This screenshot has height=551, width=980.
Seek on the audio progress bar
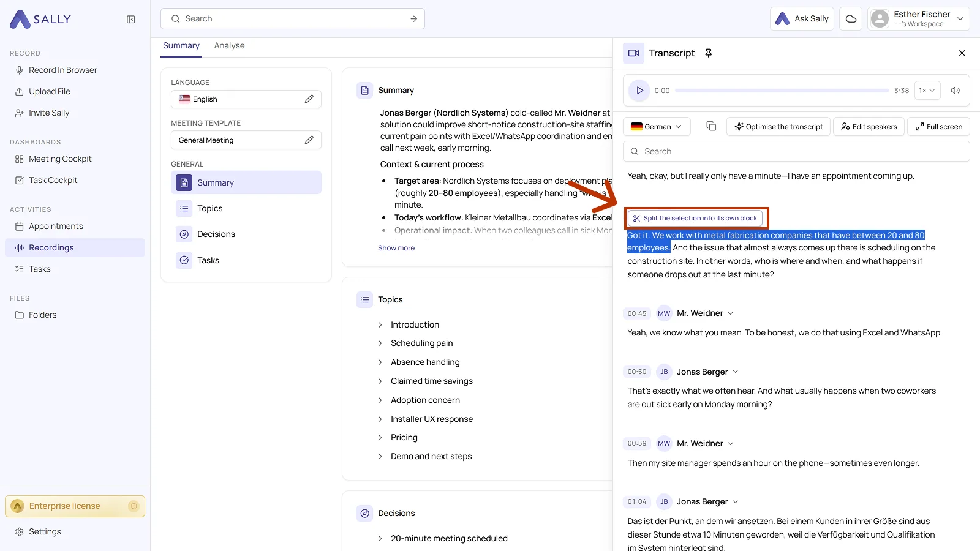[x=782, y=91]
